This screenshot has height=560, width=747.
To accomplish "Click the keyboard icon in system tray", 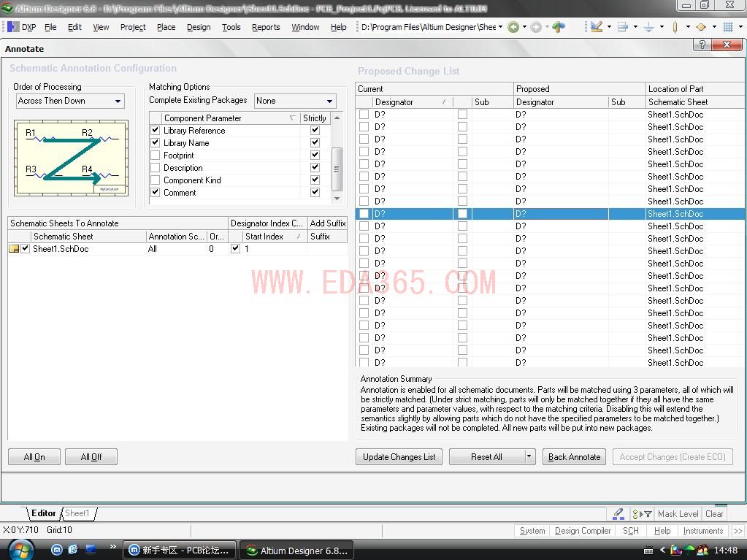I will click(648, 551).
